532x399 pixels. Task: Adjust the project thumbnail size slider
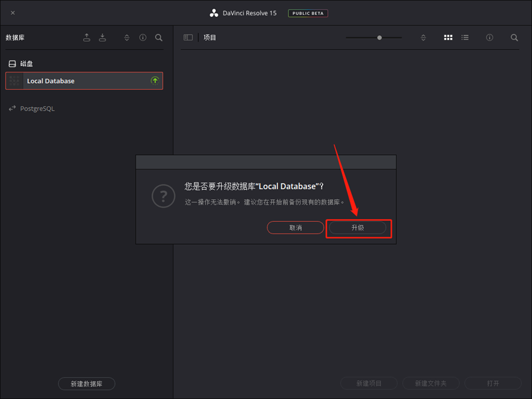click(x=379, y=38)
